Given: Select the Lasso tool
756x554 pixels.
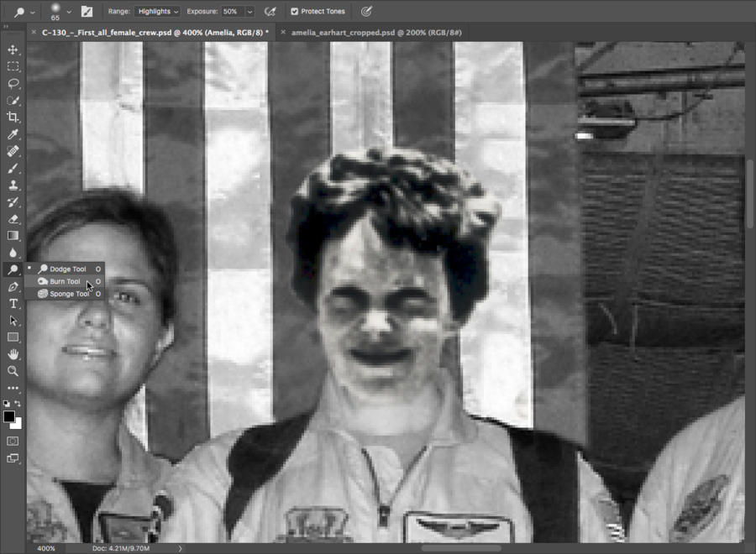Looking at the screenshot, I should tap(13, 83).
